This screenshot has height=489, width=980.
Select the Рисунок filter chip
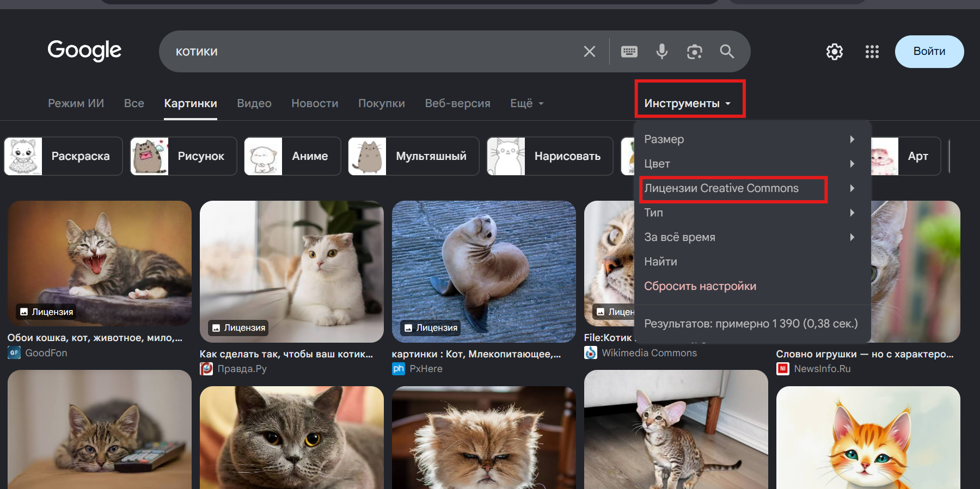183,156
